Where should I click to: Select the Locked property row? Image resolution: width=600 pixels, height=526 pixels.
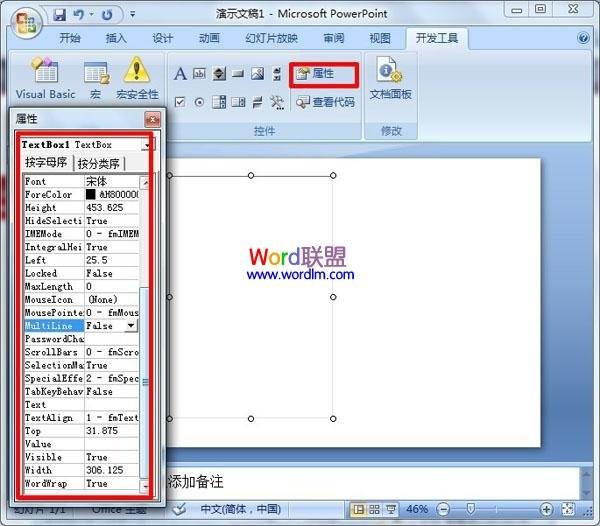pyautogui.click(x=81, y=273)
